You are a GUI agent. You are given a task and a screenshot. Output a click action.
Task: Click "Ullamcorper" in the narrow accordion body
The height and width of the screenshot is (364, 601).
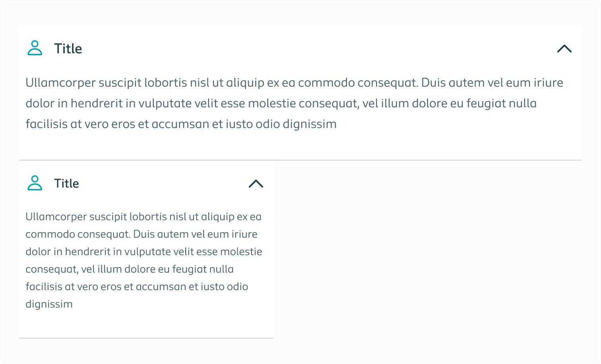[x=56, y=217]
